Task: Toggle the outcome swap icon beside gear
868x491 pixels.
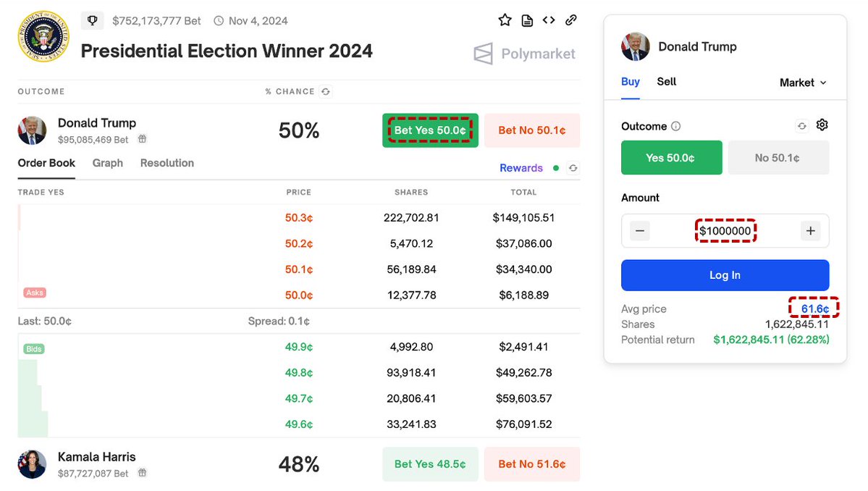Action: (x=802, y=126)
